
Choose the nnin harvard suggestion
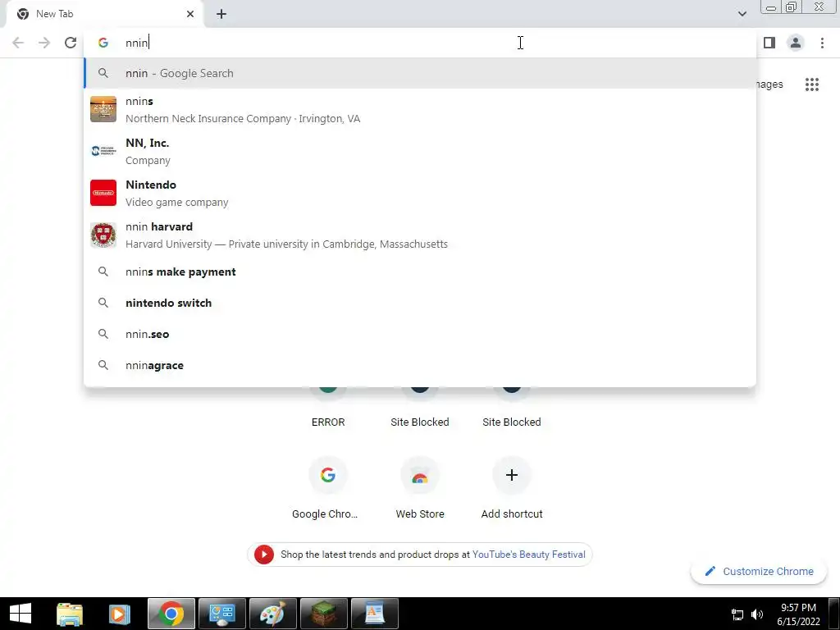420,235
